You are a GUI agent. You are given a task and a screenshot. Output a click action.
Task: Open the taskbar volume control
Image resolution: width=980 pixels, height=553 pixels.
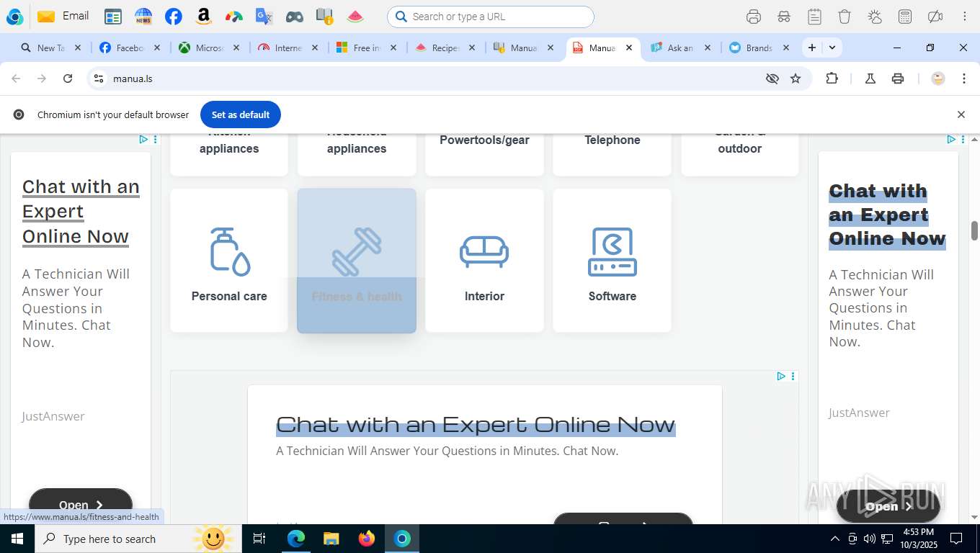(x=870, y=539)
